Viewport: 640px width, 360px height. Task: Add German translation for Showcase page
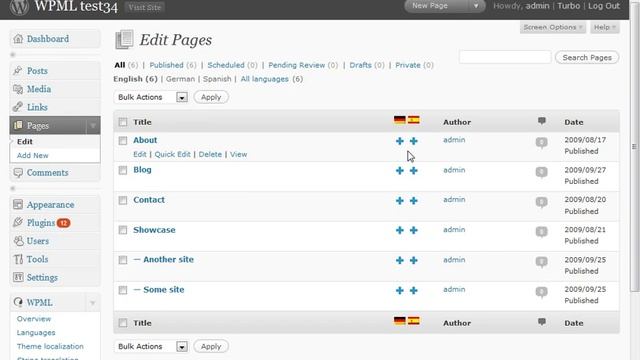[x=400, y=231]
